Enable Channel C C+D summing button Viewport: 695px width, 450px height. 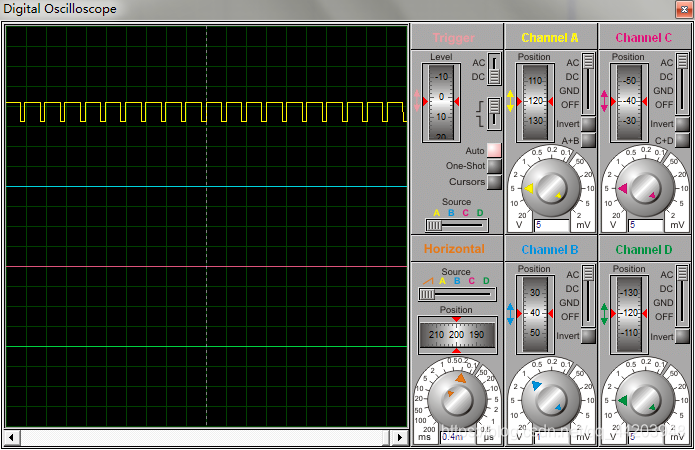[x=682, y=140]
